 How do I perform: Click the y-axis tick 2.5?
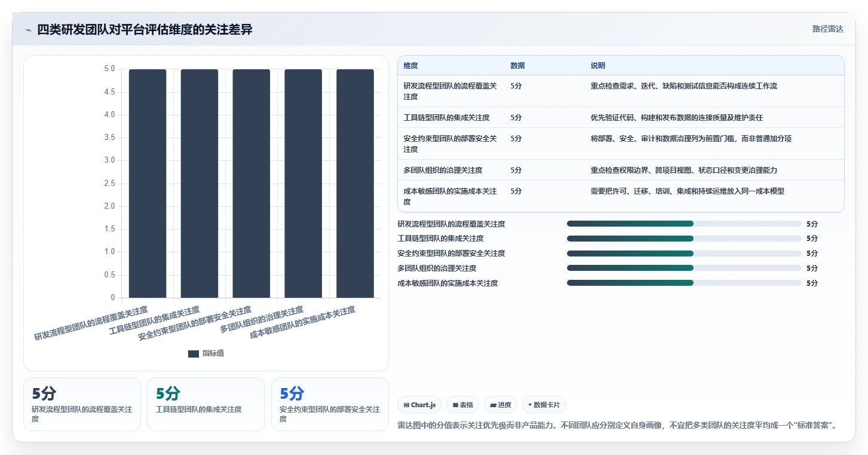(109, 184)
